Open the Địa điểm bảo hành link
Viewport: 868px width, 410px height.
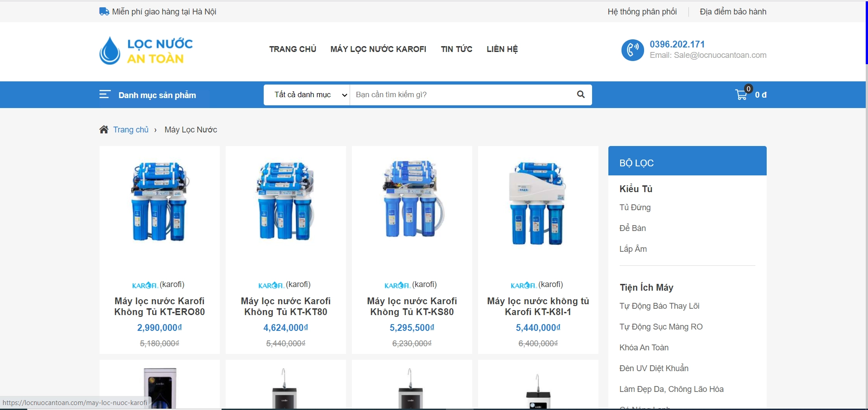pos(733,12)
